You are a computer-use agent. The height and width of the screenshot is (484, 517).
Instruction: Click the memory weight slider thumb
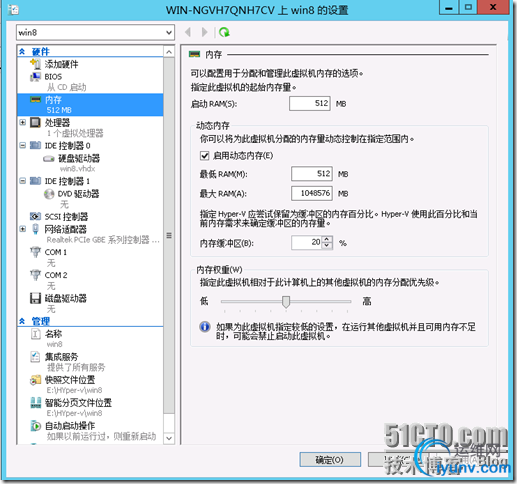[286, 302]
